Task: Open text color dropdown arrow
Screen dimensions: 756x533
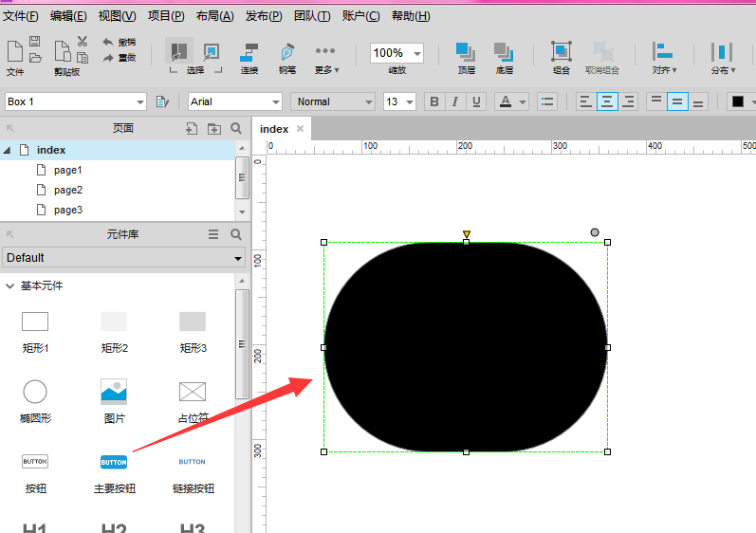Action: [523, 102]
